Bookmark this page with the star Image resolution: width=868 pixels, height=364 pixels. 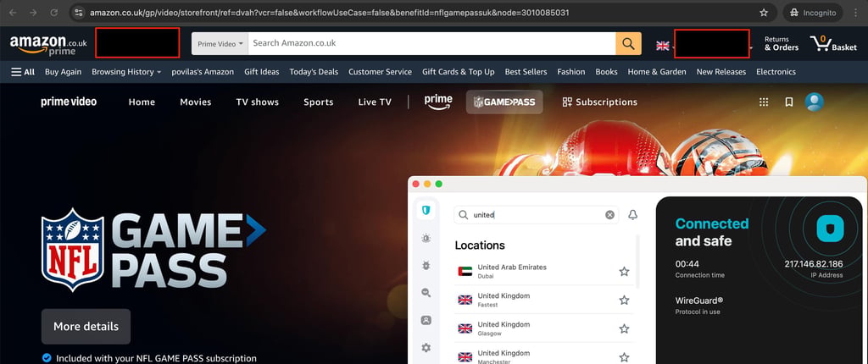click(x=764, y=12)
